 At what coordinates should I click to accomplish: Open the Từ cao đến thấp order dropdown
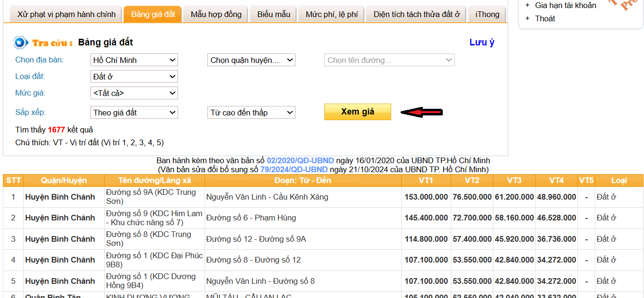click(251, 113)
